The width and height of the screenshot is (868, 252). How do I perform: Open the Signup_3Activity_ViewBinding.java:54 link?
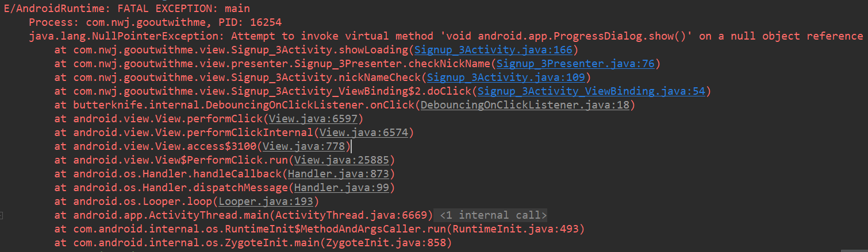[x=591, y=91]
